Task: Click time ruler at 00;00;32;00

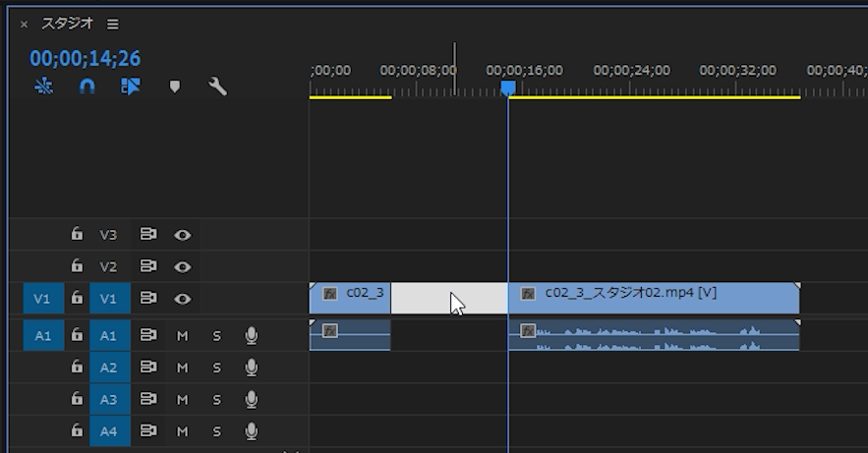Action: pyautogui.click(x=737, y=71)
